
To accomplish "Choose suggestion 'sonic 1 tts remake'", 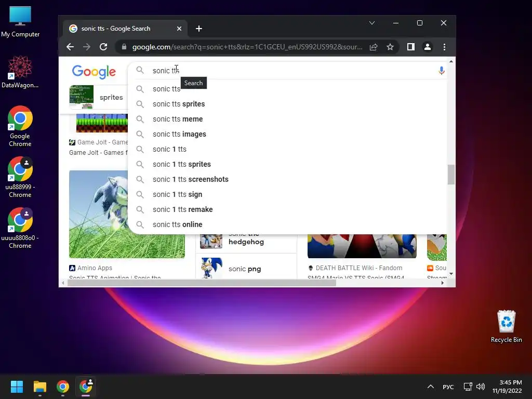I will tap(287, 209).
